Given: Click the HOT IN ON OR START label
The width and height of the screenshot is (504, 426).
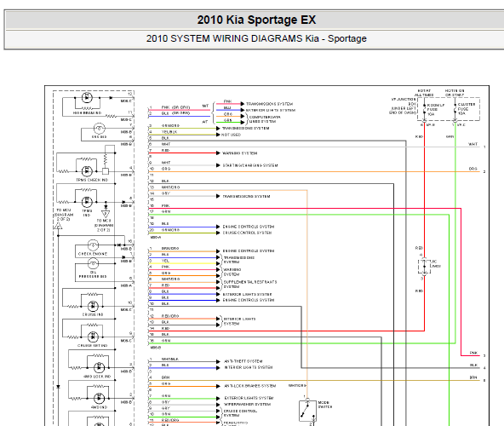Looking at the screenshot, I should tap(455, 93).
